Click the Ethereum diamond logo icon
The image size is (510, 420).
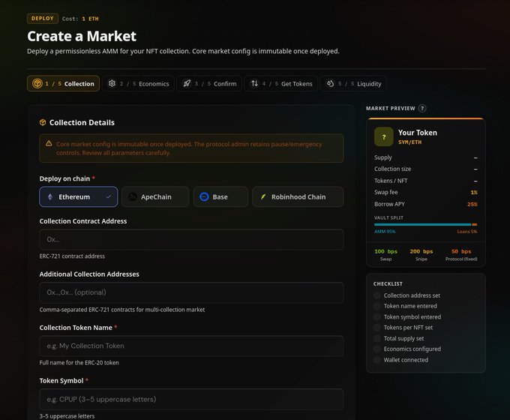tap(50, 196)
